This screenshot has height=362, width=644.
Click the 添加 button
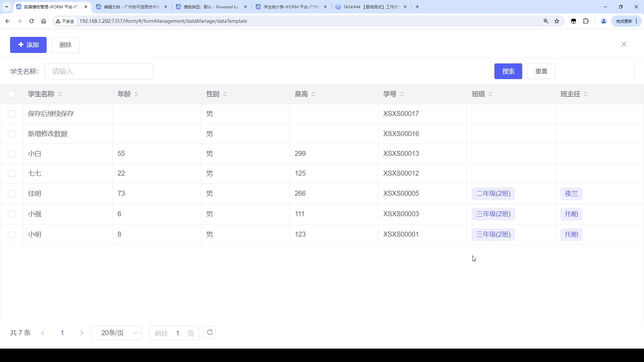[x=28, y=45]
